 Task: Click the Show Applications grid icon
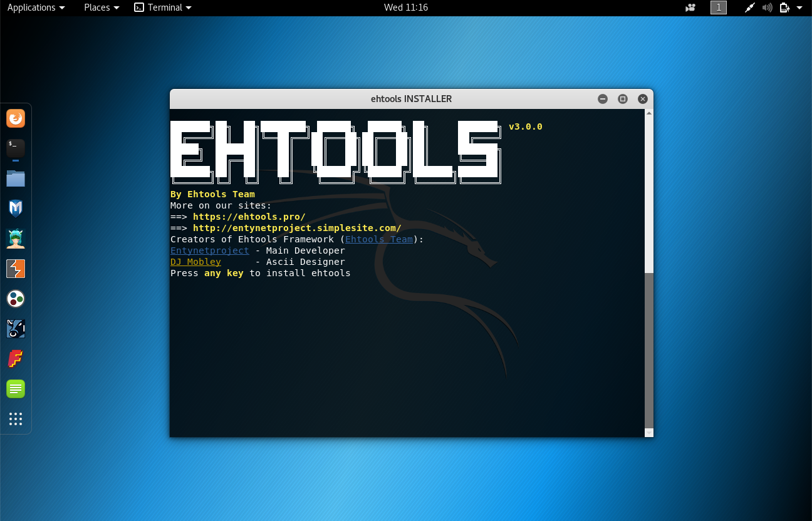pos(15,419)
